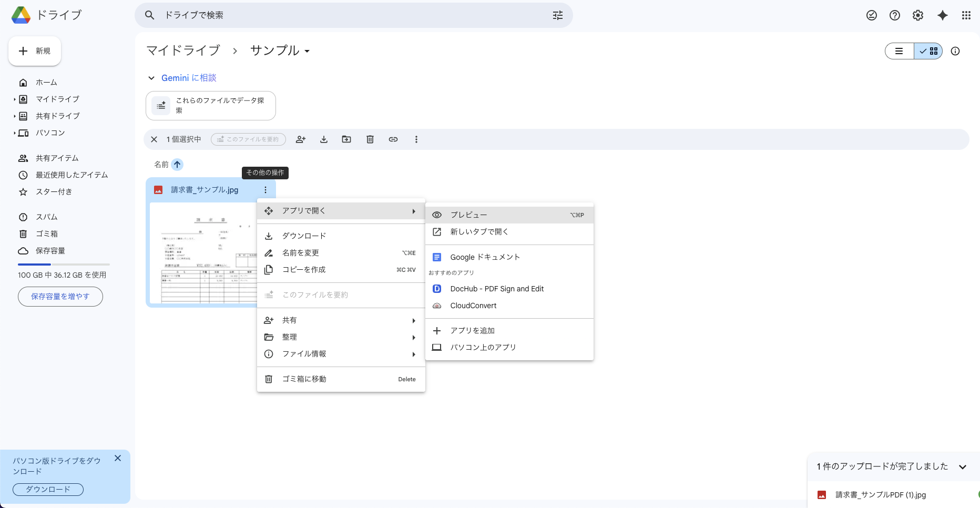Open the Gemini sparkle icon at top right
This screenshot has height=508, width=980.
click(943, 15)
